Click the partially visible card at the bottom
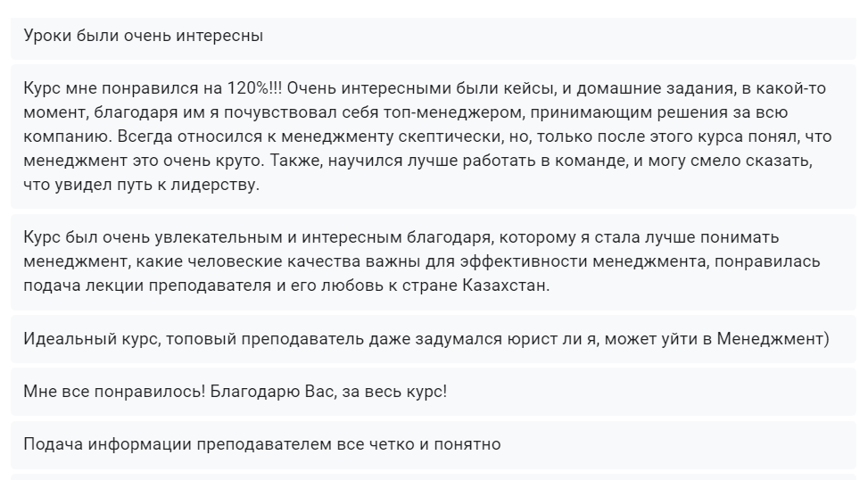 tap(433, 477)
